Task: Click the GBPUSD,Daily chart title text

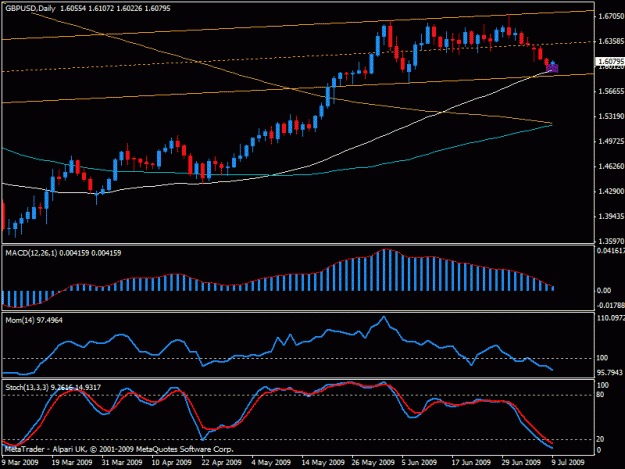Action: 30,8
